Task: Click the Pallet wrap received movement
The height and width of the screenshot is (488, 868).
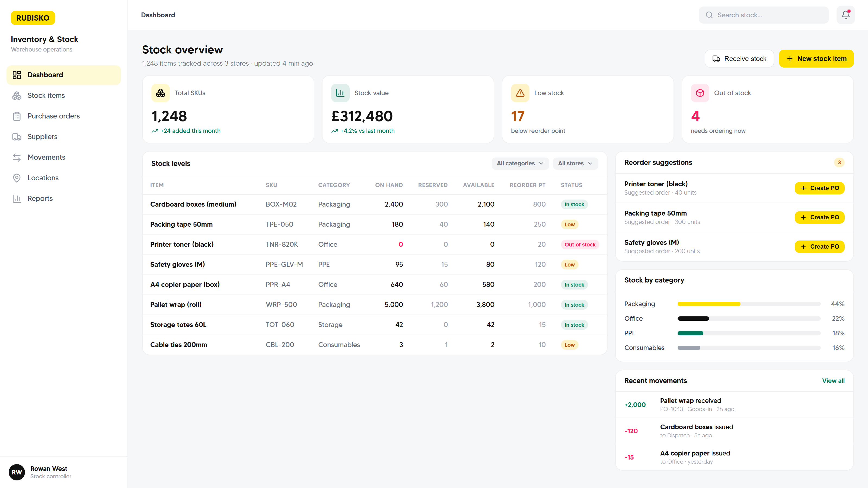Action: [x=734, y=404]
